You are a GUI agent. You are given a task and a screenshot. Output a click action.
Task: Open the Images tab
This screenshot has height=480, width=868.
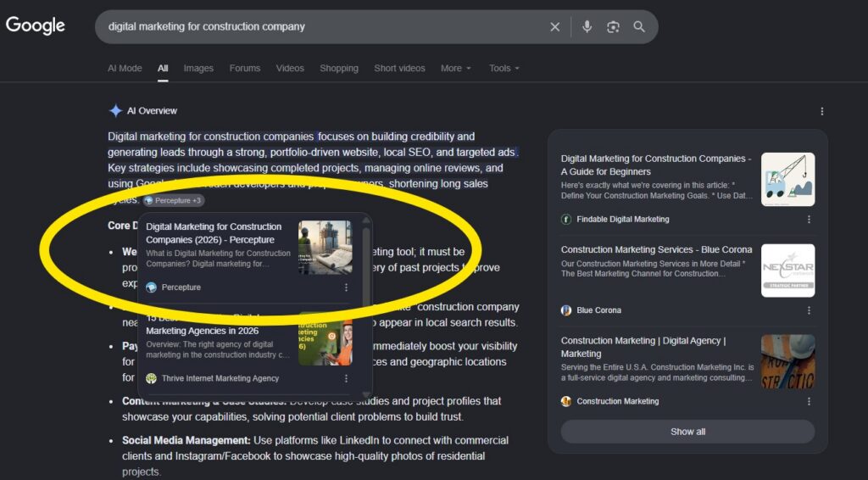(198, 68)
